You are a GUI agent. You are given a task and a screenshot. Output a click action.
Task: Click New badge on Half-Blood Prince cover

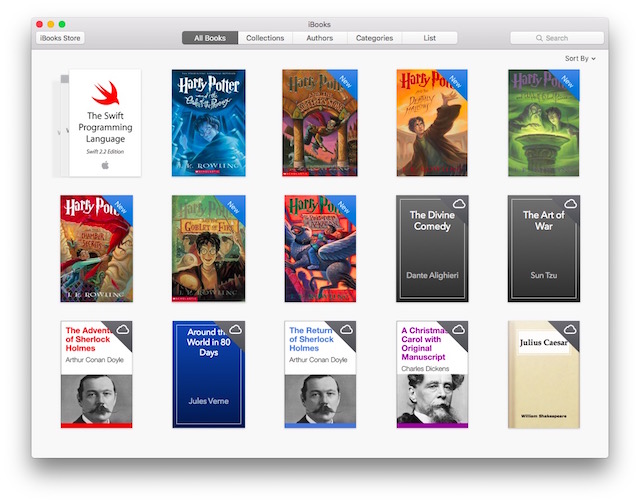[567, 82]
